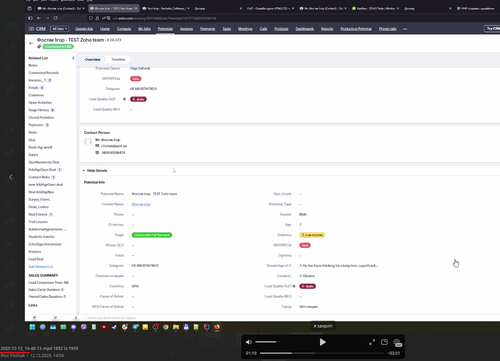
Task: Switch to the Kanban ZOHO Tasks browser tab
Action: (x=376, y=8)
